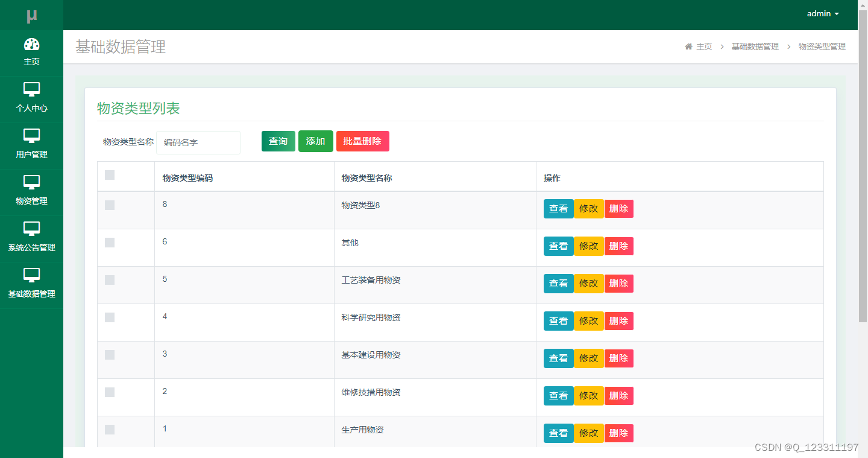Click the home icon in the breadcrumb
The height and width of the screenshot is (458, 868).
pos(688,46)
